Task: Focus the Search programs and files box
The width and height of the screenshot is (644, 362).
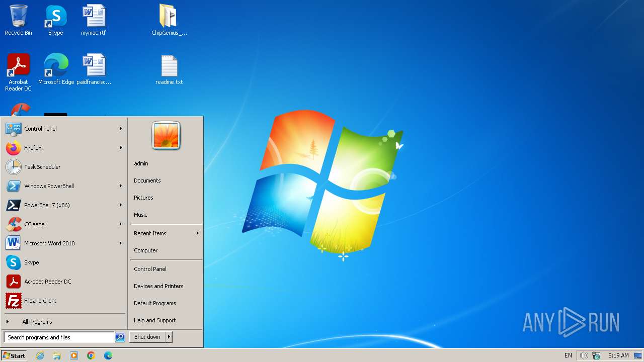Action: click(59, 337)
